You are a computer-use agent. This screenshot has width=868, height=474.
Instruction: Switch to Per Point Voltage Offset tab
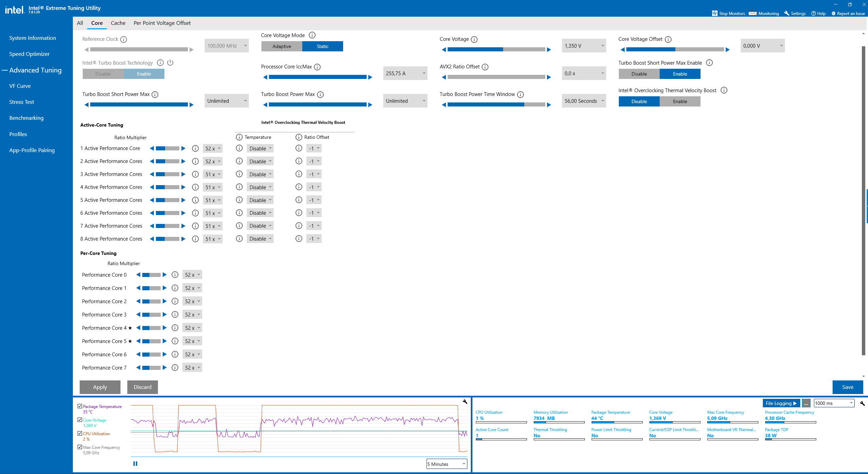tap(162, 23)
